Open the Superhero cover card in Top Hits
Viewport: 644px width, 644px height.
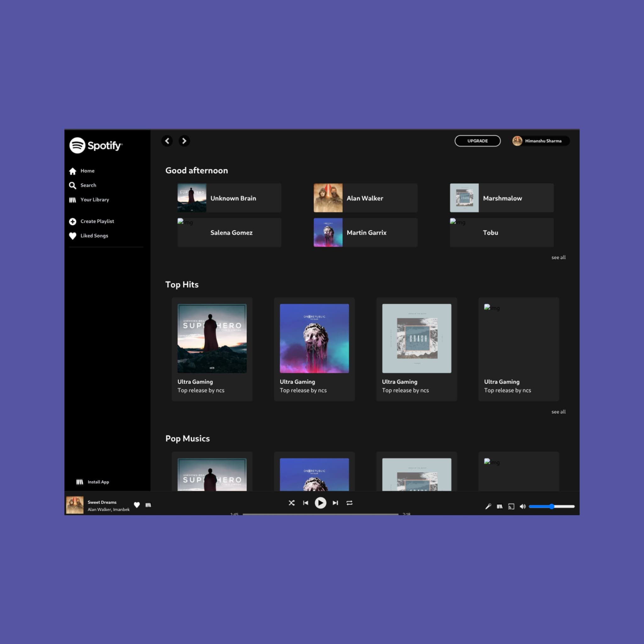click(212, 349)
